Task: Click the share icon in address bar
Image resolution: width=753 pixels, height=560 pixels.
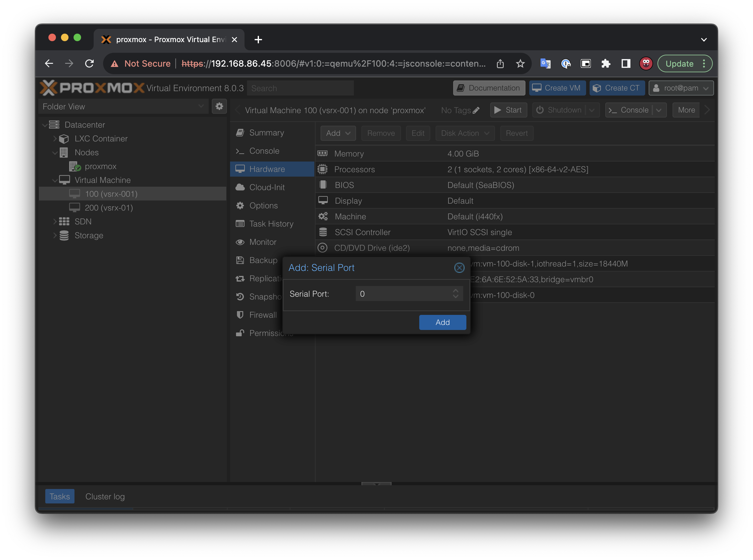Action: tap(500, 63)
